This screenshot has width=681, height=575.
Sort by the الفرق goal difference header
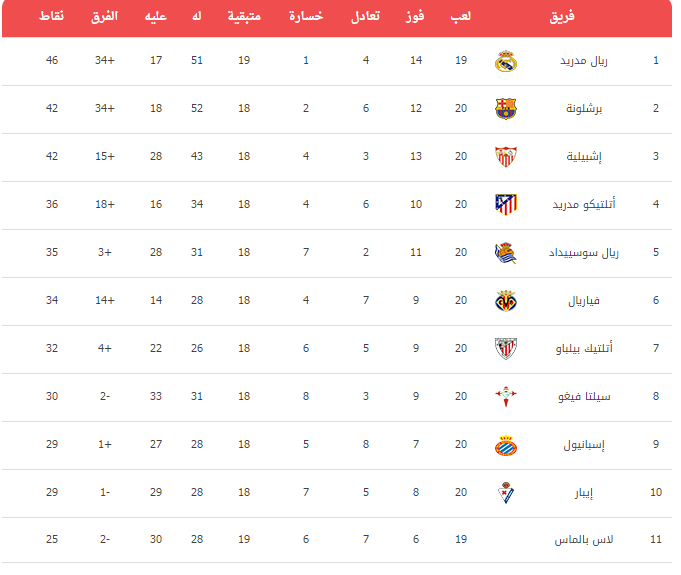tap(104, 17)
